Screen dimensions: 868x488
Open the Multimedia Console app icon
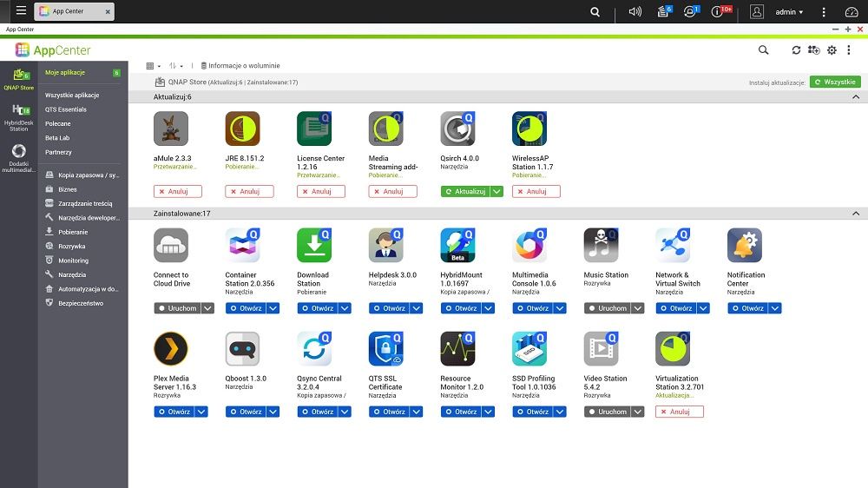(x=529, y=246)
